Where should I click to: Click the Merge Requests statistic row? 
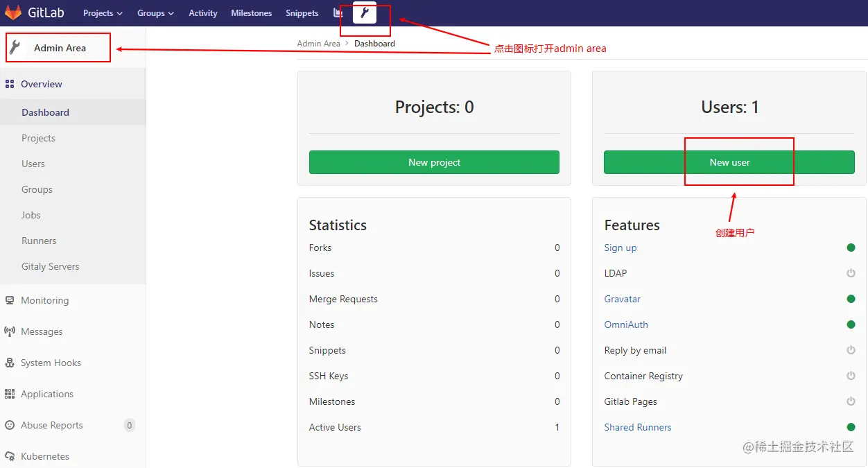pos(434,299)
